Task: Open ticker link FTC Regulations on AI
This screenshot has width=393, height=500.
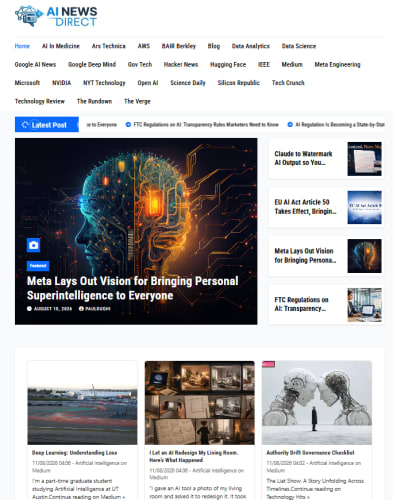Action: click(x=206, y=125)
